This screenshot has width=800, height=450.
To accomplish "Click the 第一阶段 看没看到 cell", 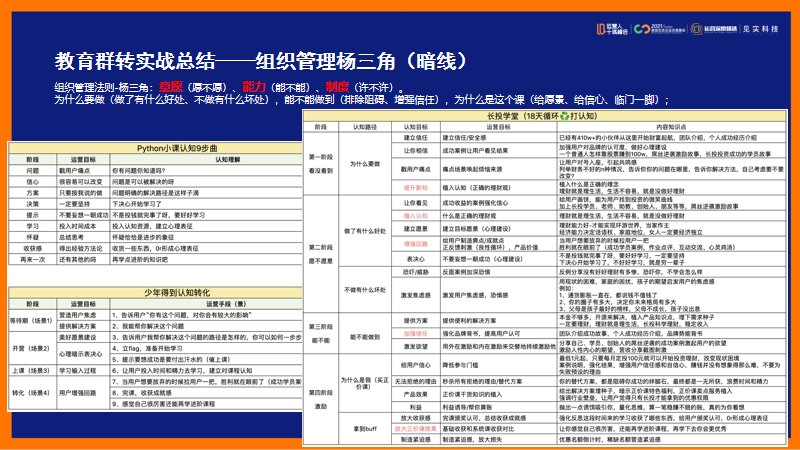I will pos(321,163).
